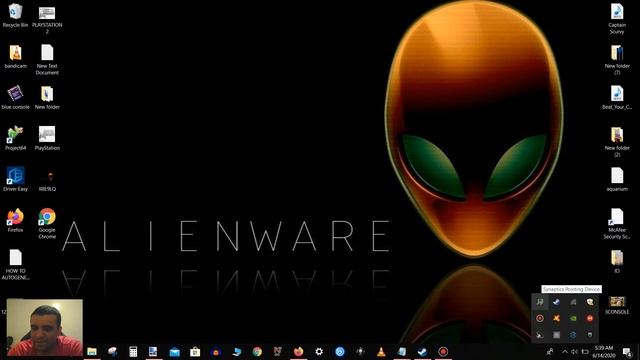
Task: Select the New Text Document file
Action: coord(47,60)
